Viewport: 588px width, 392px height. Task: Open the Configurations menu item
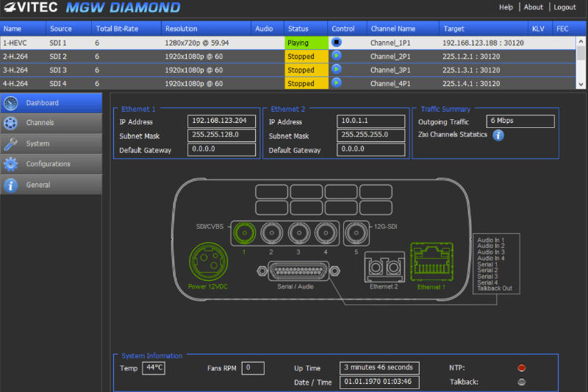(51, 164)
